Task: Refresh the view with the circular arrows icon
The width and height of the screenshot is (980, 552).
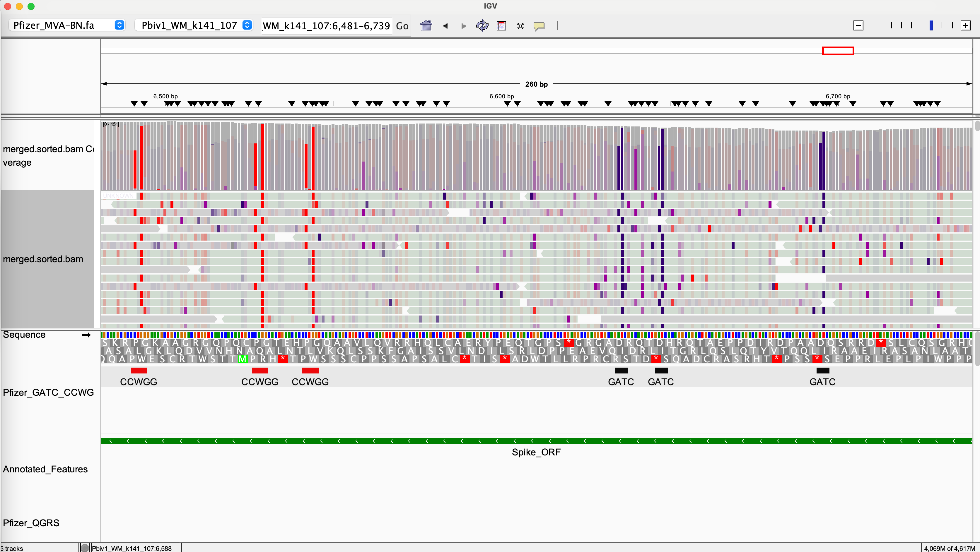Action: pos(482,25)
